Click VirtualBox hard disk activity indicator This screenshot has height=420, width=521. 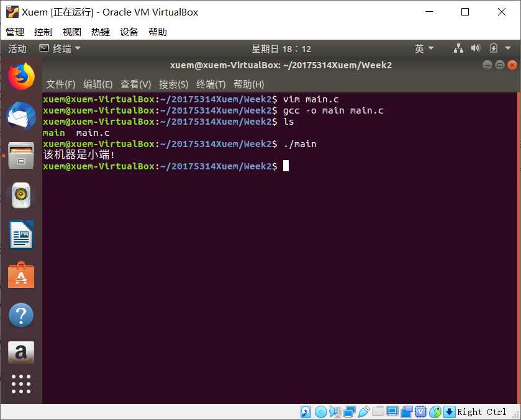pyautogui.click(x=306, y=412)
